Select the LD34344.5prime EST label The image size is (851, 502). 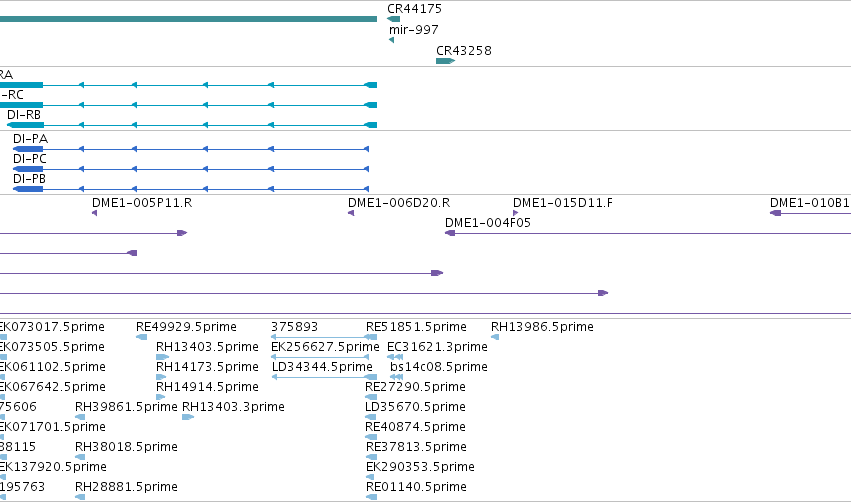pyautogui.click(x=322, y=367)
